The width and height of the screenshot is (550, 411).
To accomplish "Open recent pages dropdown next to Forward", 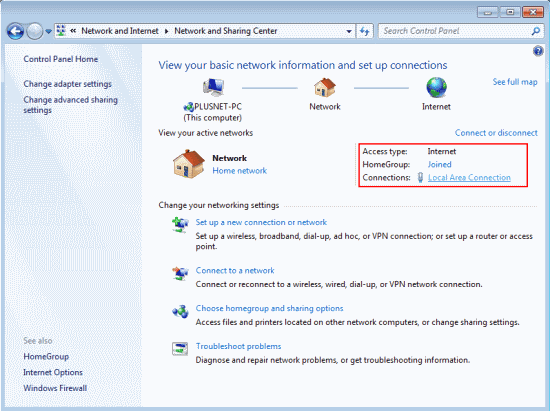I will tap(48, 32).
